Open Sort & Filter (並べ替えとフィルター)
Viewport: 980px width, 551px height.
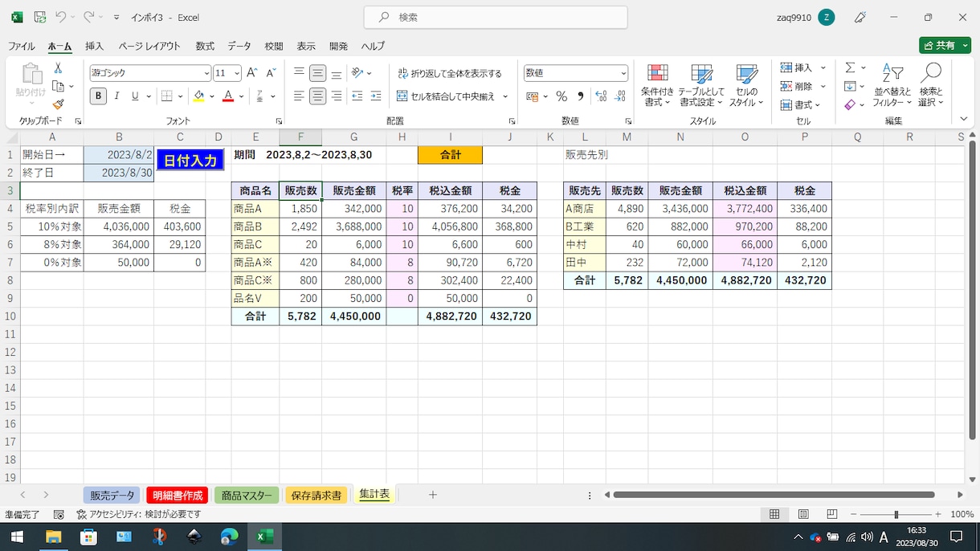892,86
